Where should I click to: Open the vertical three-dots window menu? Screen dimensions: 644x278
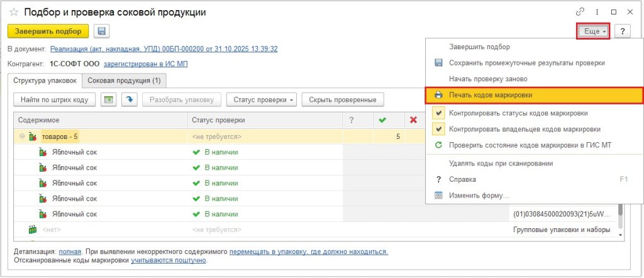click(597, 12)
